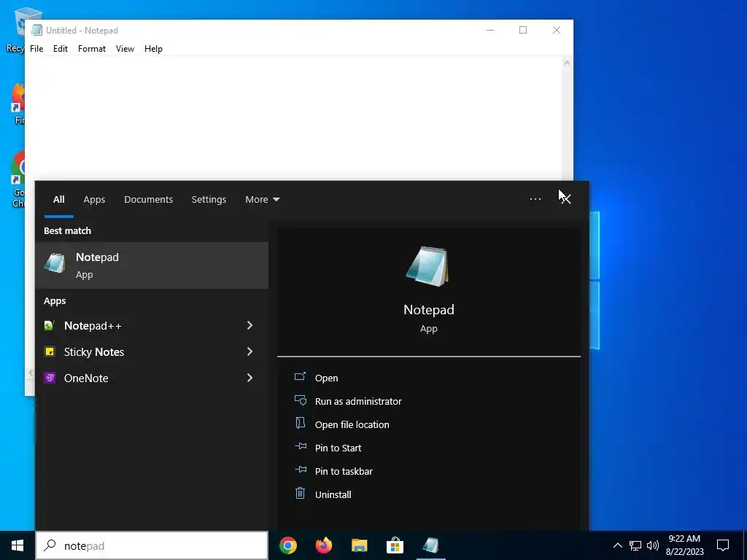Click the search magnifier icon in taskbar
The height and width of the screenshot is (560, 747).
click(50, 545)
